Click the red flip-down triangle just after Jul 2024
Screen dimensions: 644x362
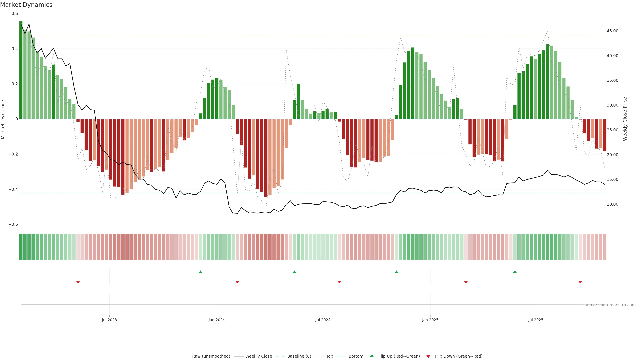pyautogui.click(x=339, y=282)
